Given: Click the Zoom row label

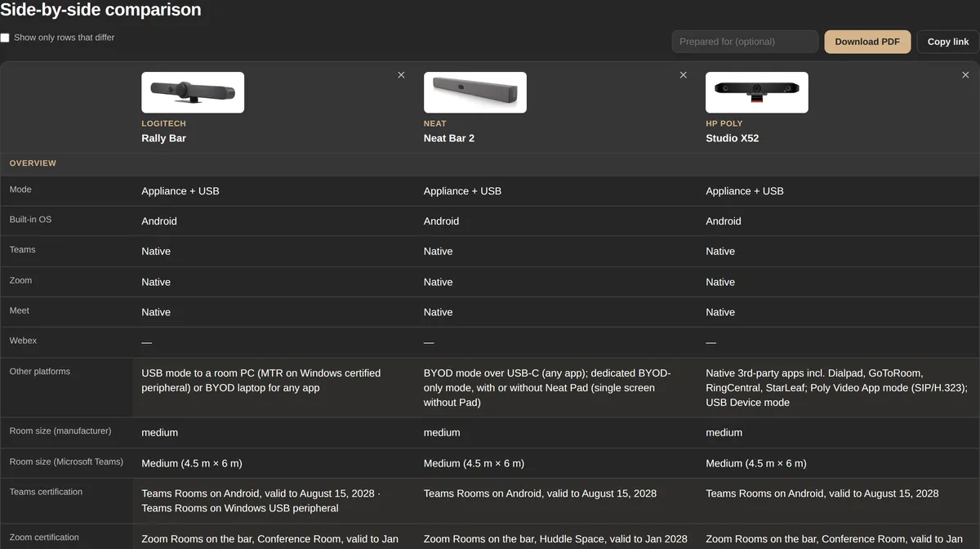Looking at the screenshot, I should tap(20, 280).
